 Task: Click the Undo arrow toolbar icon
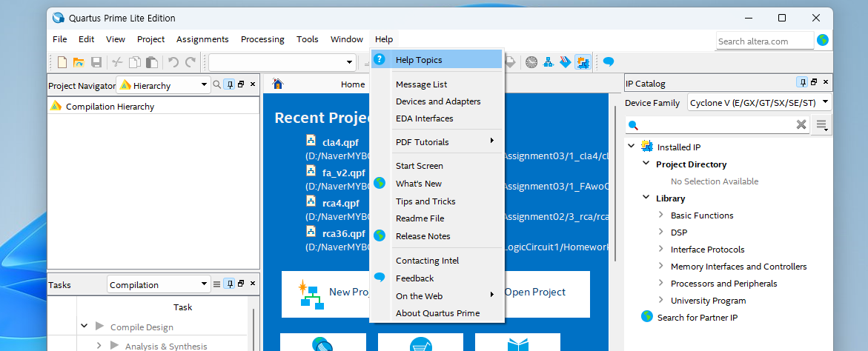coord(173,62)
